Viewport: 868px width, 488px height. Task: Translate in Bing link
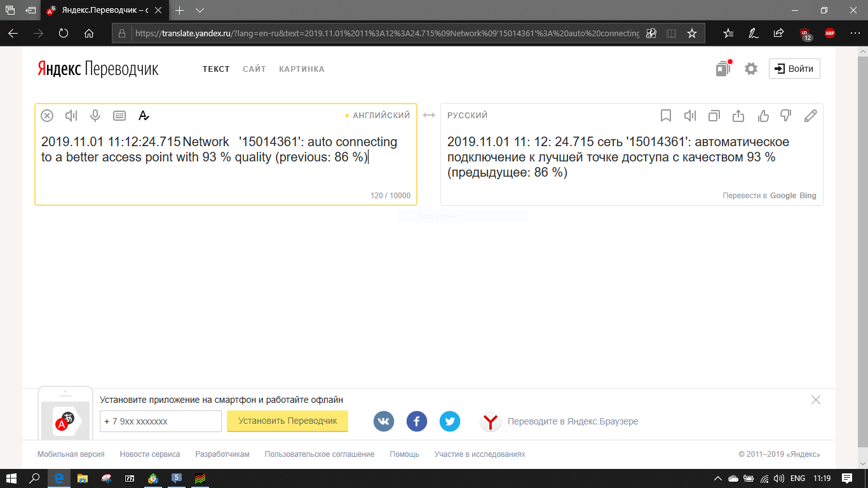pos(808,196)
